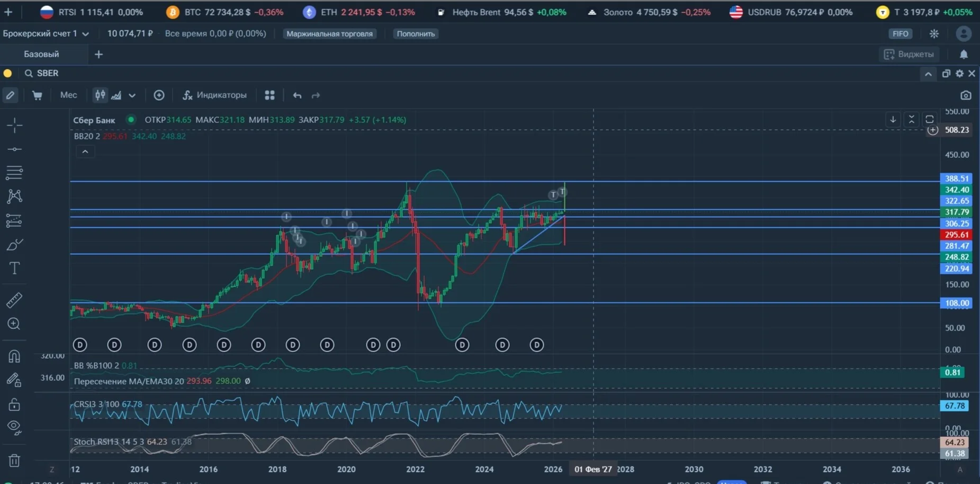Take a chart snapshot with camera icon

pos(966,95)
